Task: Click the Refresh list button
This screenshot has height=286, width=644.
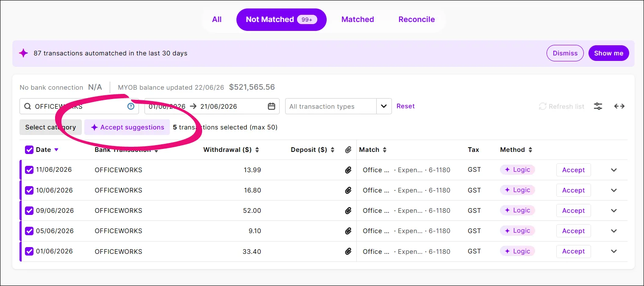Action: pyautogui.click(x=561, y=107)
